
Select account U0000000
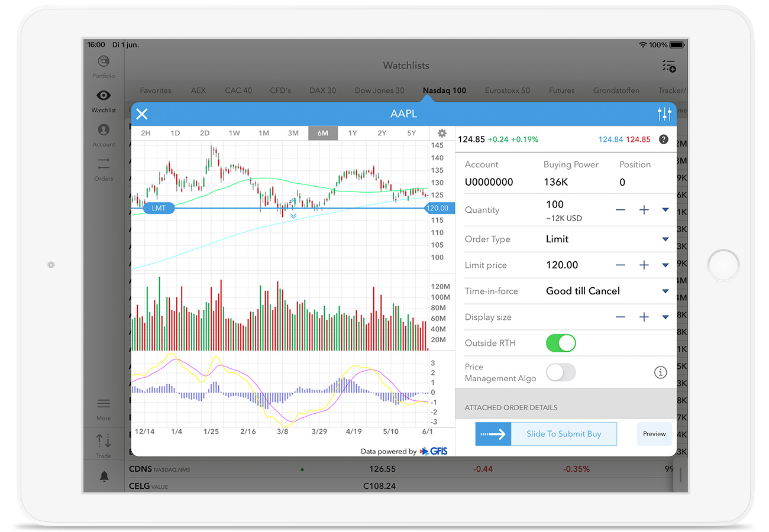tap(489, 182)
